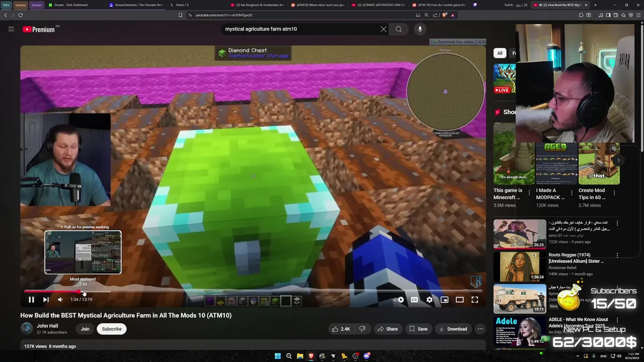The width and height of the screenshot is (644, 362).
Task: Show hidden system tray icons
Action: tap(578, 356)
